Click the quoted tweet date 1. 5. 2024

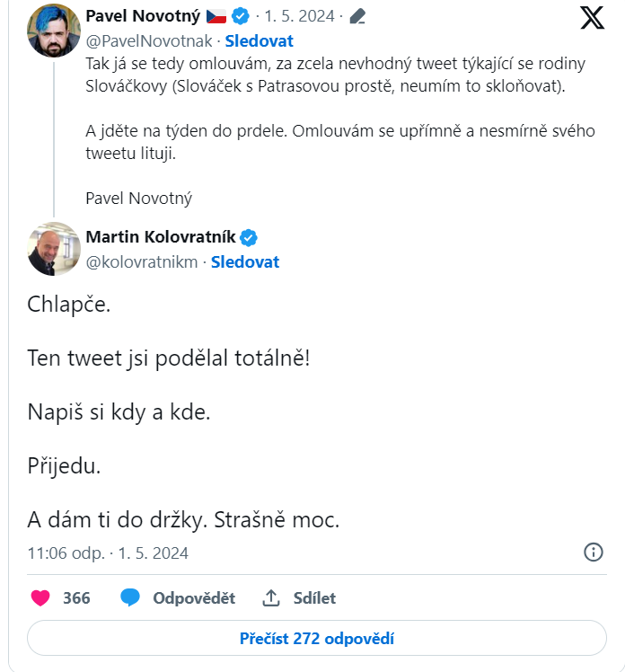tap(301, 16)
